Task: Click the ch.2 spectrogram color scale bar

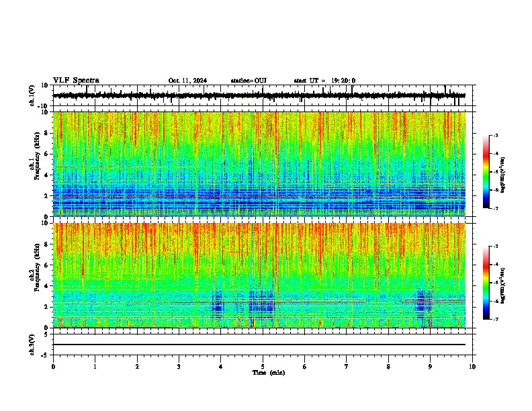Action: coord(486,283)
